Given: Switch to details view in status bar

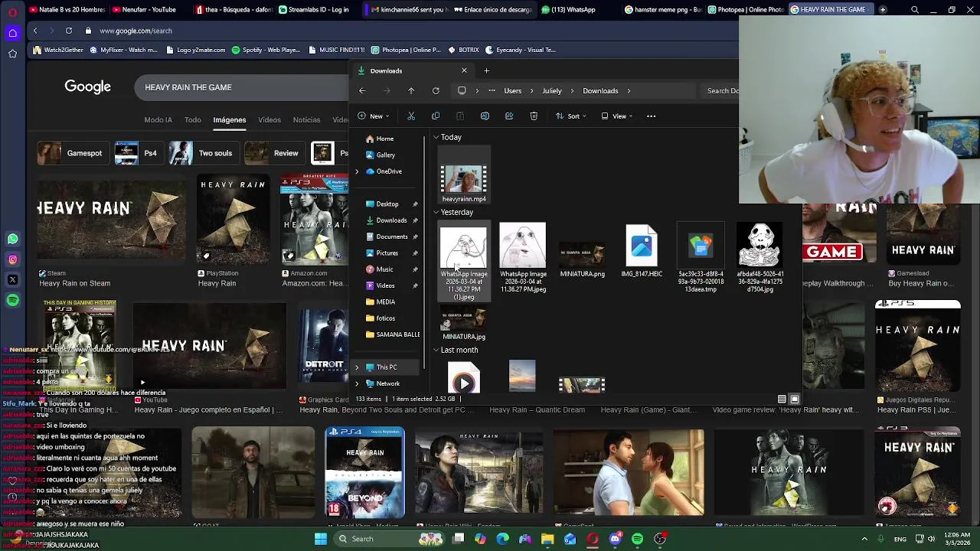Looking at the screenshot, I should point(782,399).
